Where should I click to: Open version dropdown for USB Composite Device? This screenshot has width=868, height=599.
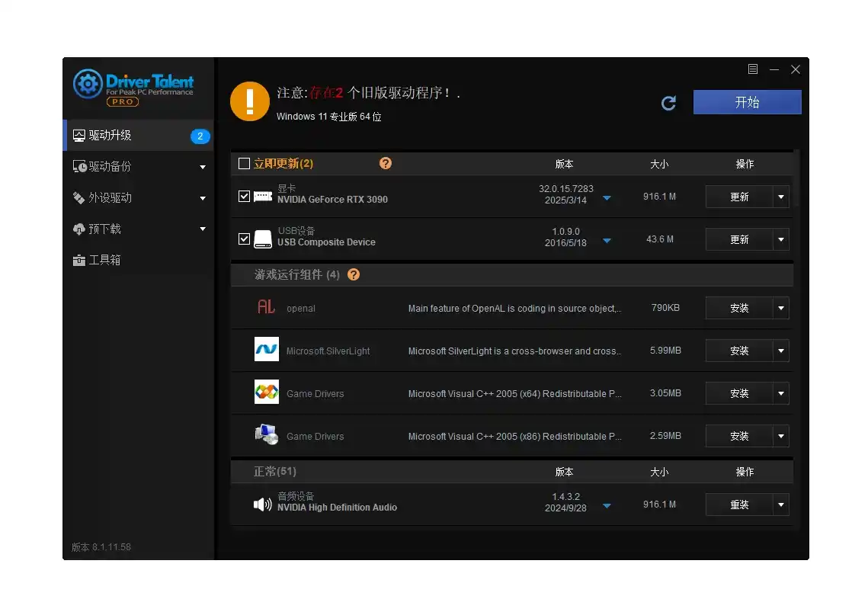[607, 240]
